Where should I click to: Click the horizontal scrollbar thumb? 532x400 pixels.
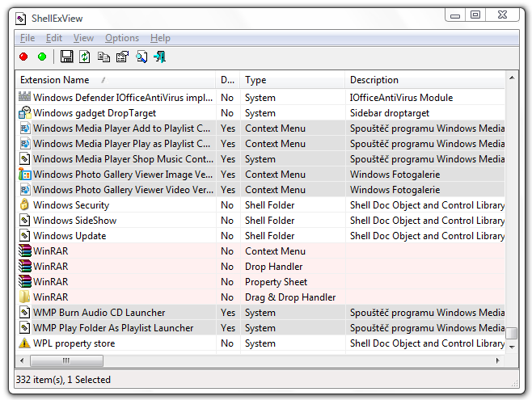pos(66,360)
